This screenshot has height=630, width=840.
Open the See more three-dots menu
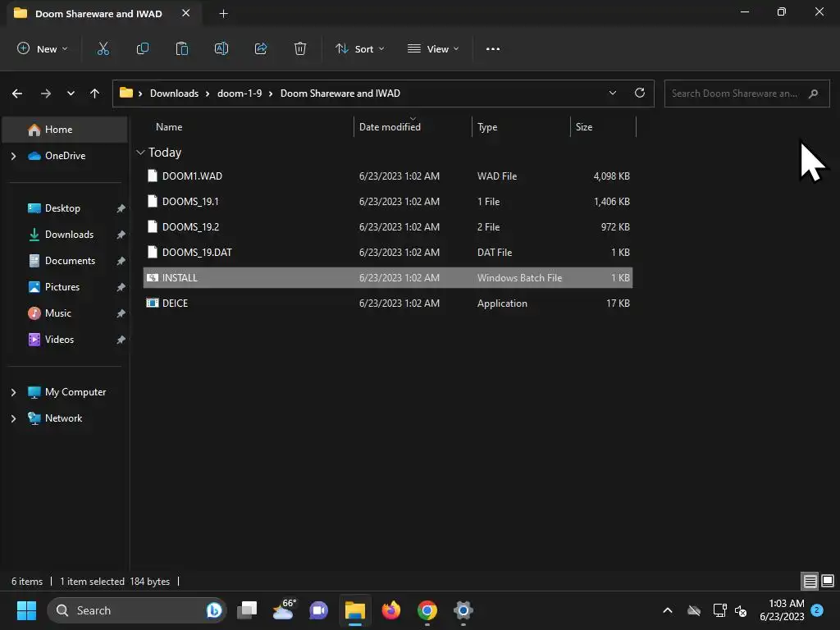click(493, 48)
